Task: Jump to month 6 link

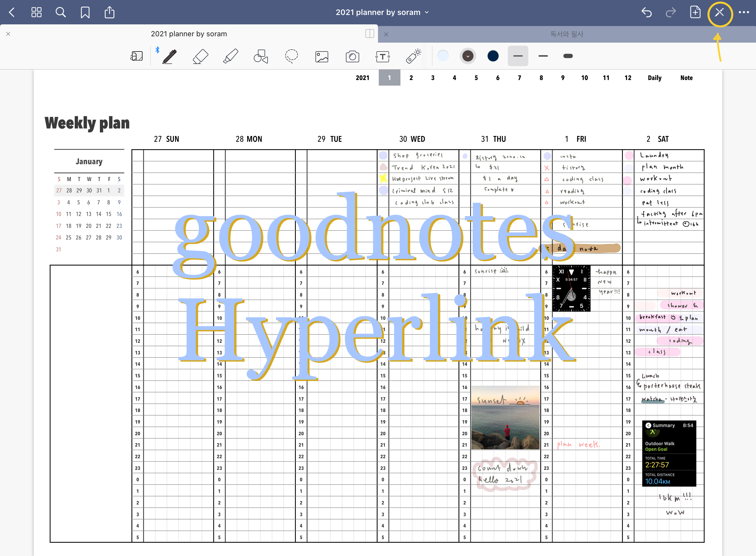Action: click(497, 78)
